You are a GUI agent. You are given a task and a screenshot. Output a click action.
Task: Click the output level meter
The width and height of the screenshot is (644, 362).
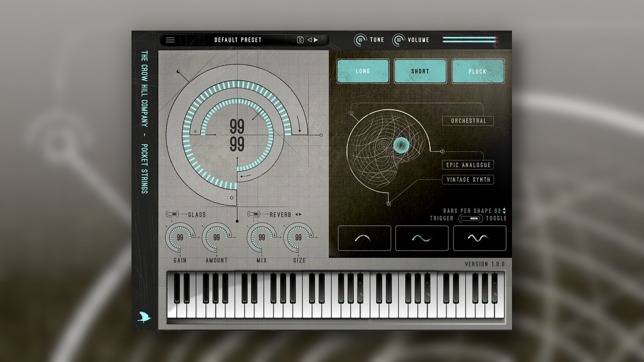point(471,40)
